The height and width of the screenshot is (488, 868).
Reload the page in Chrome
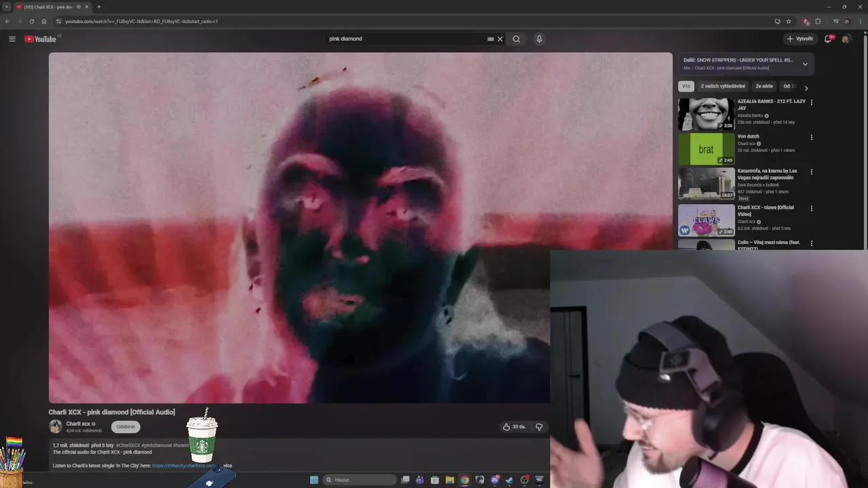(31, 21)
